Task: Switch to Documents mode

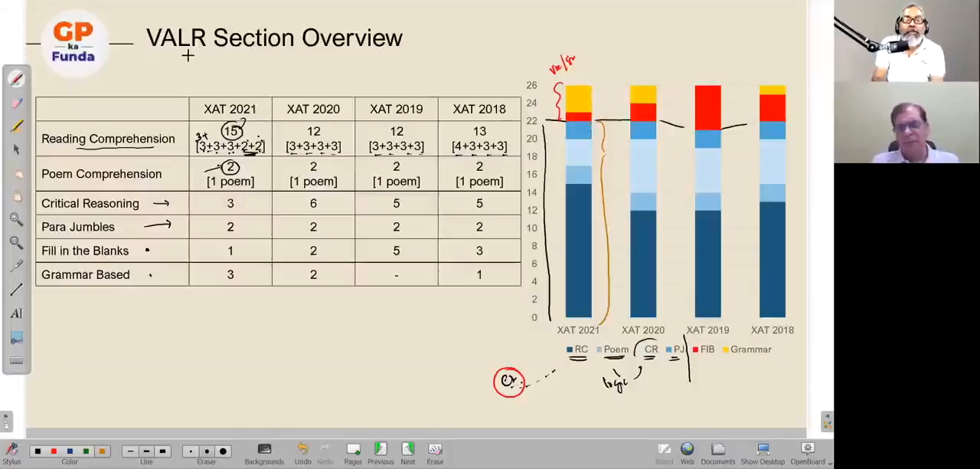Action: (x=717, y=452)
